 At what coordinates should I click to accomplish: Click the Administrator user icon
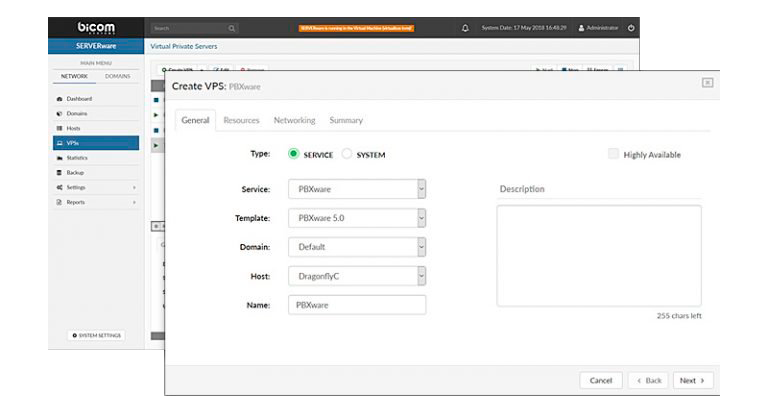point(581,28)
